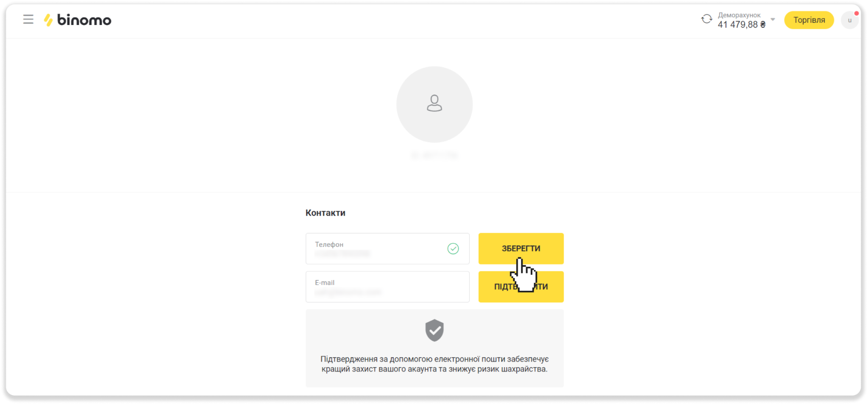Focus the Телефон input field
Viewport: 868px width, 404px height.
(x=387, y=248)
